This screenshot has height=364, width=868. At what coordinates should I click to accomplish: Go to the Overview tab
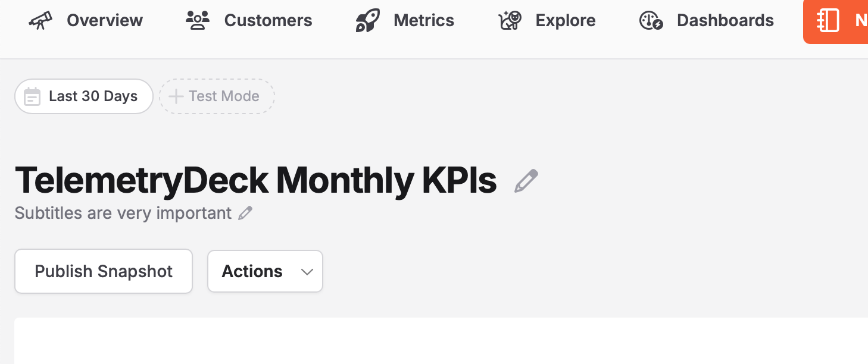[86, 21]
